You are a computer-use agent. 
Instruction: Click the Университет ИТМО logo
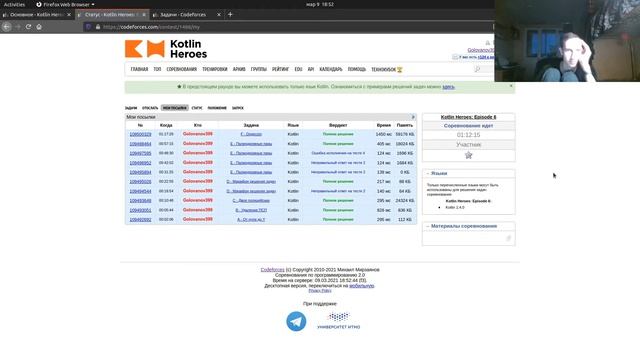coord(339,321)
